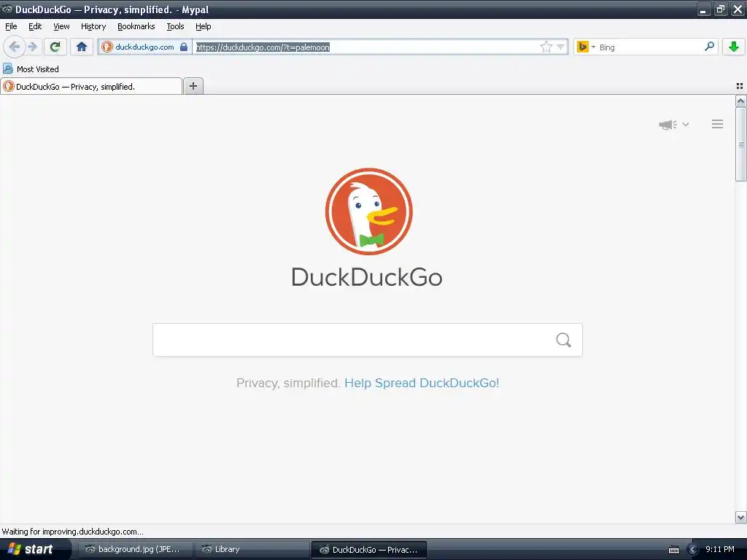This screenshot has width=747, height=560.
Task: Open the View menu
Action: [x=61, y=26]
